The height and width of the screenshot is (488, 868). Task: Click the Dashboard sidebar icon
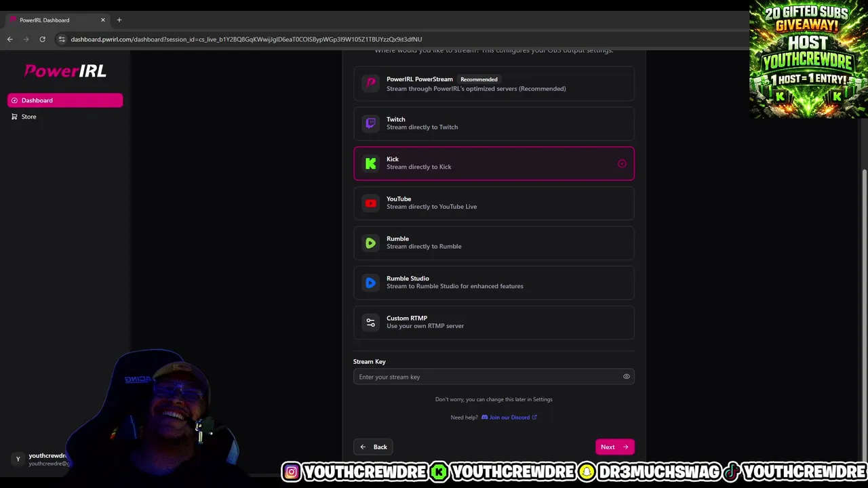[14, 100]
